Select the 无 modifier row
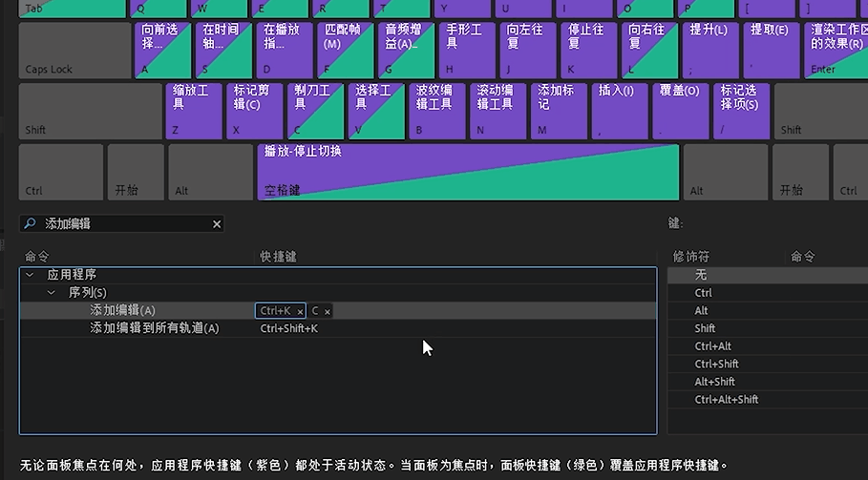Screen dimensions: 868x480 pos(767,275)
